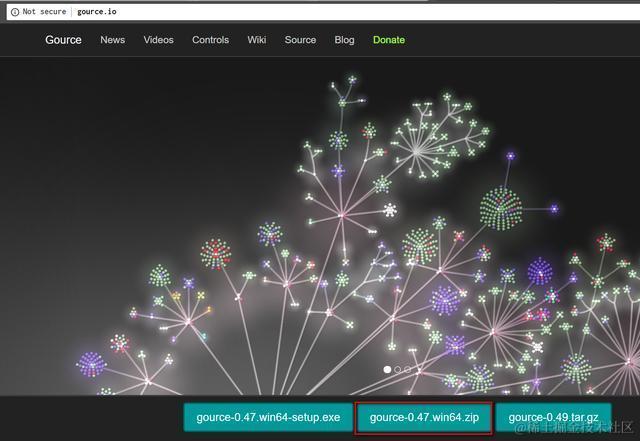Select the first carousel slide dot

point(387,370)
